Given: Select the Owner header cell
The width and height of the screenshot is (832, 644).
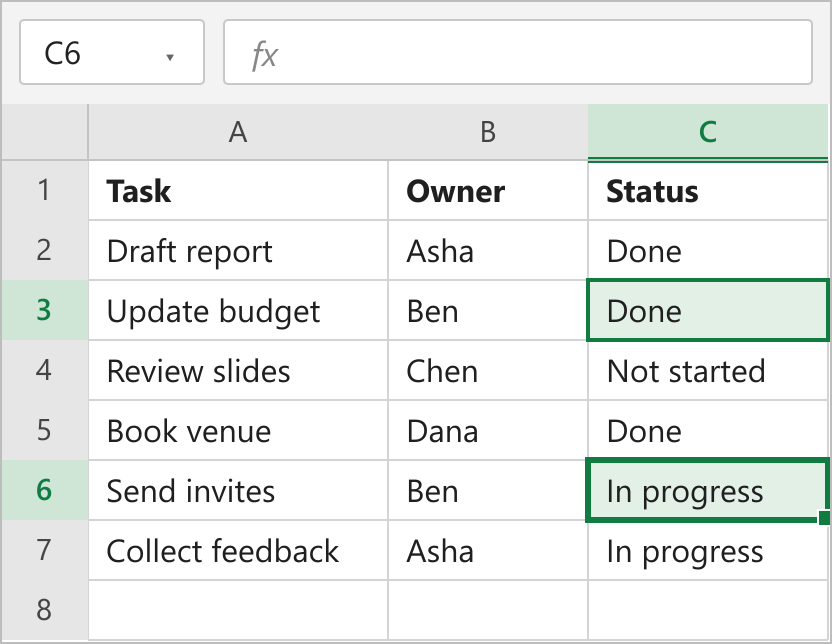Looking at the screenshot, I should pos(488,190).
